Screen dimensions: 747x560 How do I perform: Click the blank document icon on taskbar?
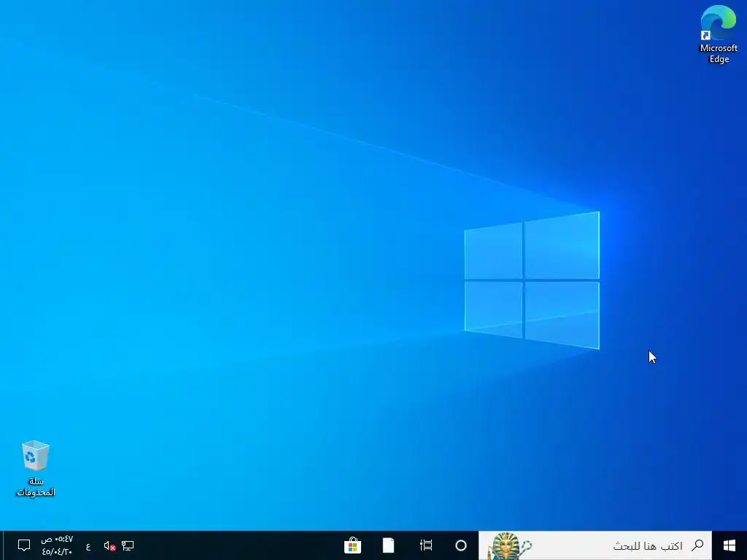[x=388, y=545]
